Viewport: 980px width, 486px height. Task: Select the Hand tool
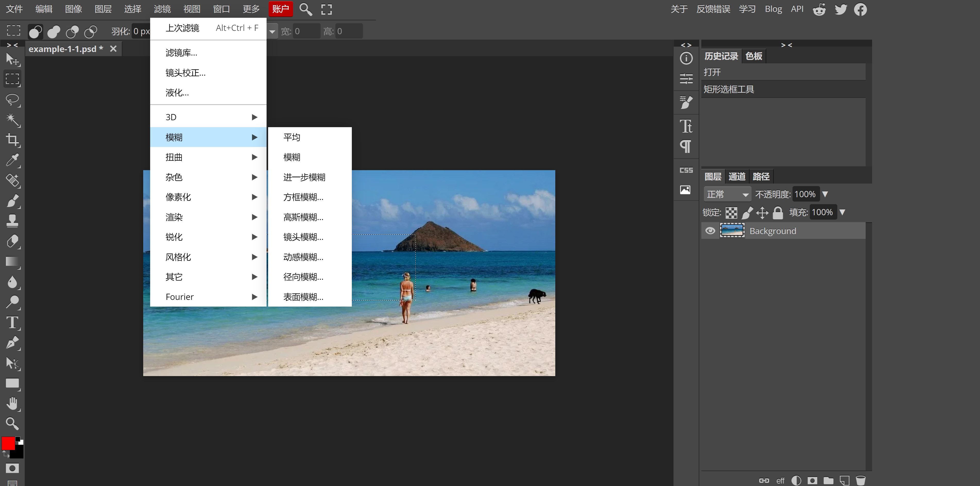coord(12,403)
